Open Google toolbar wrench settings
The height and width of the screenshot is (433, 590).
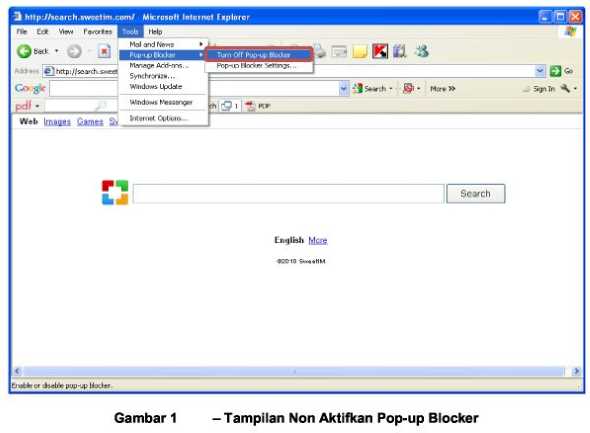point(565,88)
